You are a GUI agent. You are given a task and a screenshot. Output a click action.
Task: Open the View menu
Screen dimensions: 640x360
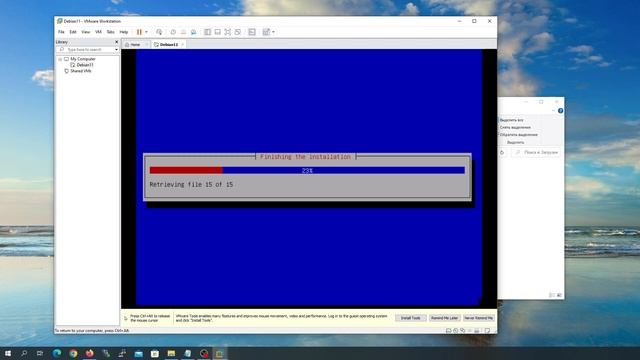pos(86,32)
